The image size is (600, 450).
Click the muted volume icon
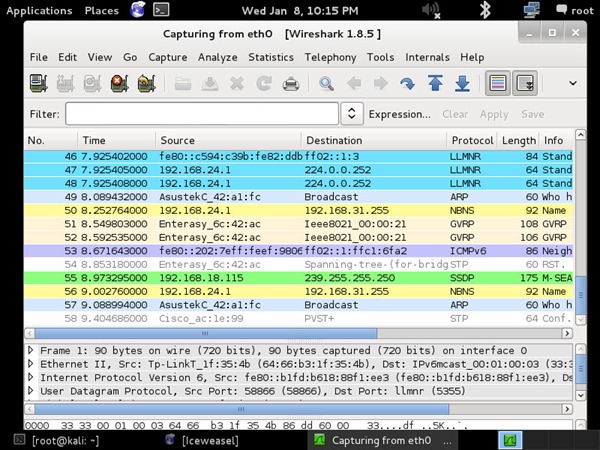click(x=430, y=10)
